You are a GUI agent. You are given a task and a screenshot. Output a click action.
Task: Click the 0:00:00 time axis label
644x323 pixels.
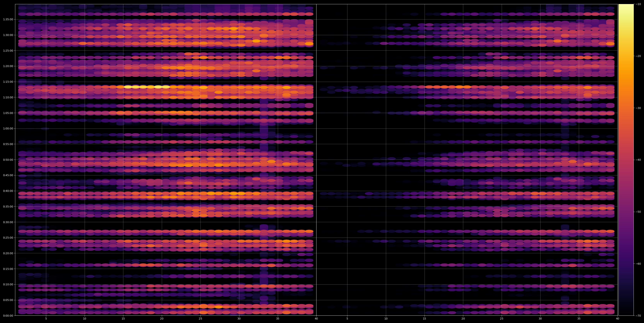pyautogui.click(x=8, y=315)
